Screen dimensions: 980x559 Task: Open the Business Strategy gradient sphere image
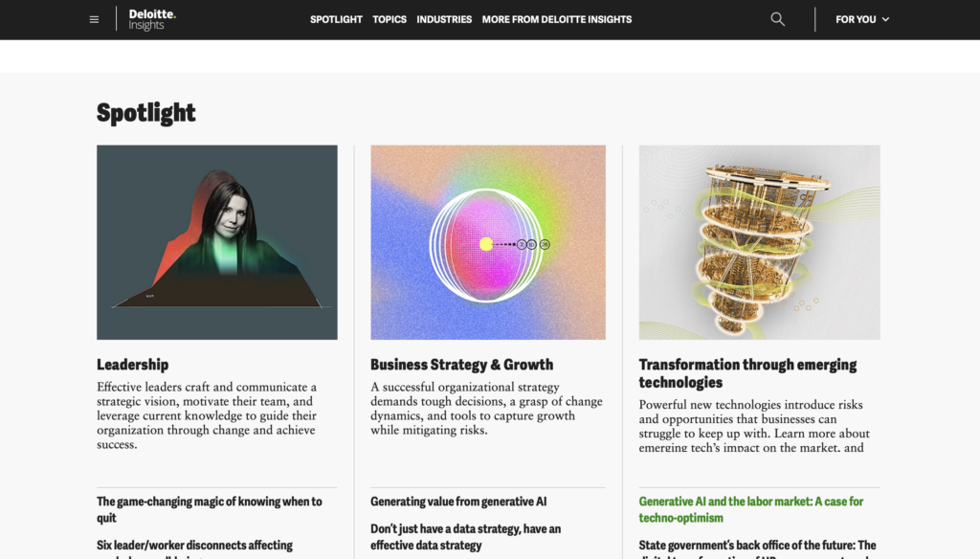click(487, 242)
